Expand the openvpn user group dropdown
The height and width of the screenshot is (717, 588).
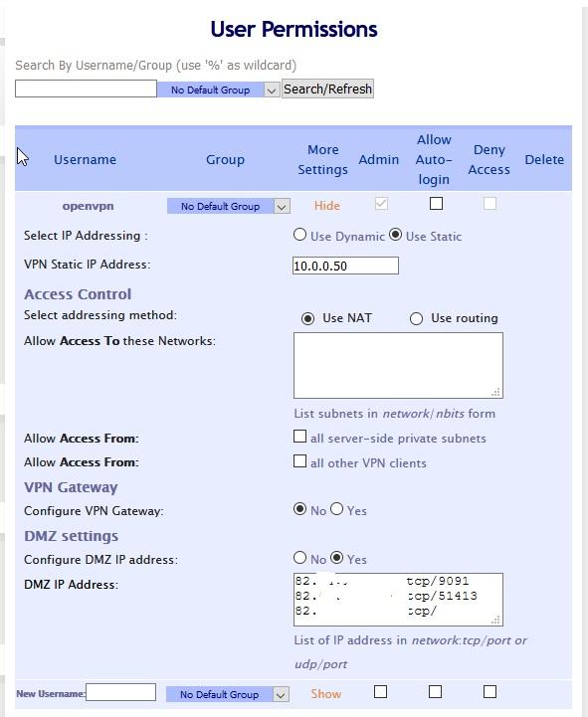point(229,206)
